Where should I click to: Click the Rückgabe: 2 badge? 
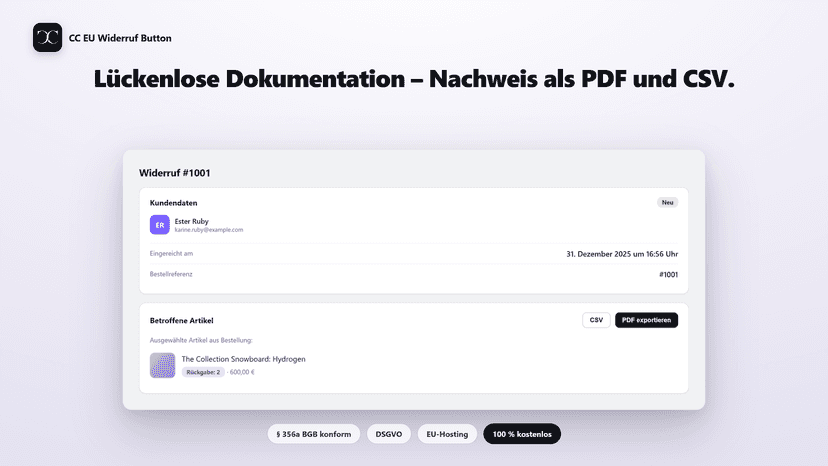tap(203, 372)
